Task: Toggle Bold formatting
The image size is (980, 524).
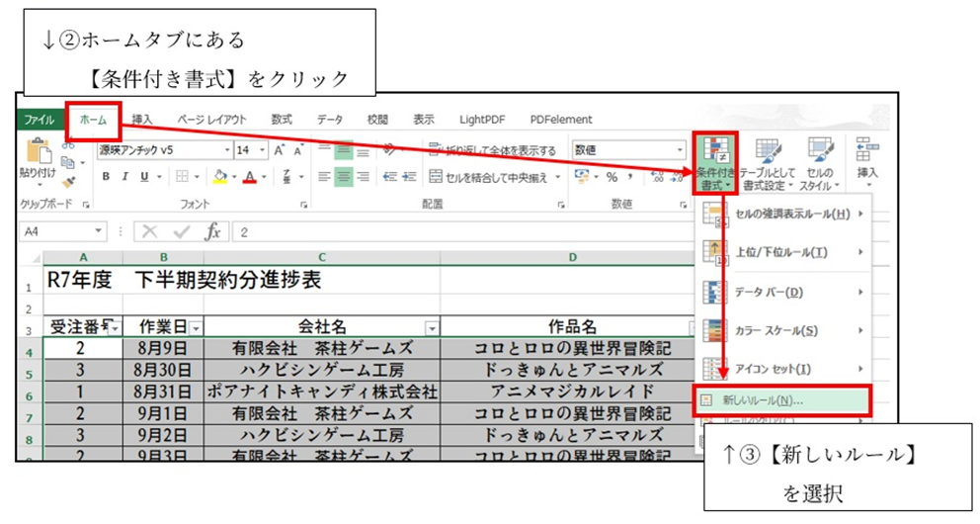Action: pos(106,177)
